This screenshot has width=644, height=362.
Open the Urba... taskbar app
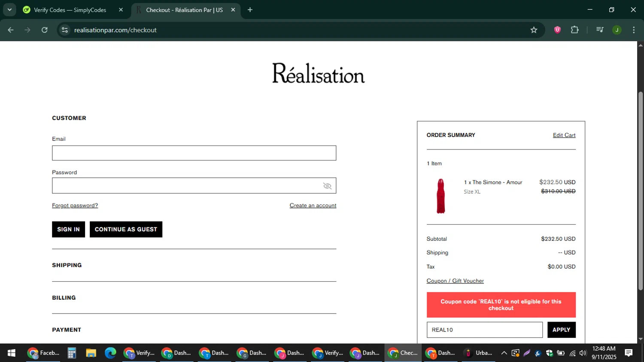[478, 353]
